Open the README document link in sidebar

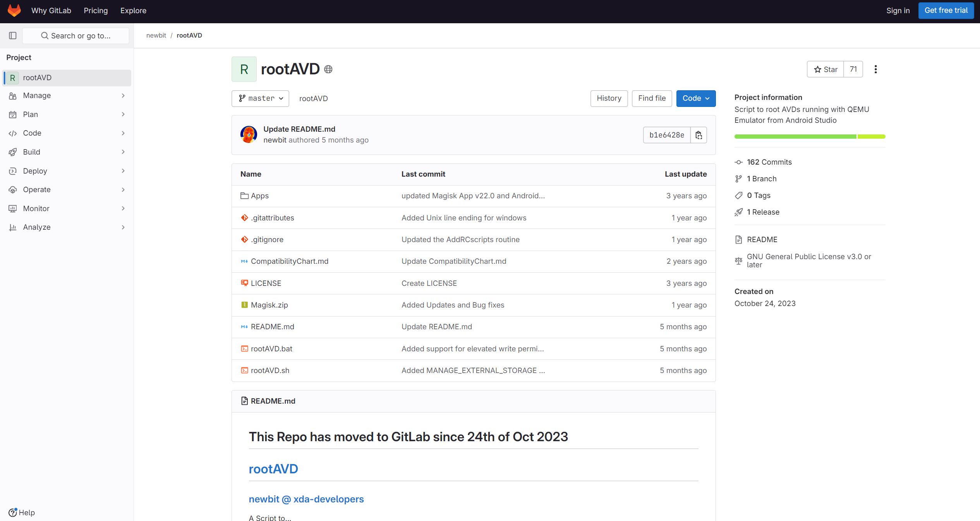click(x=762, y=240)
